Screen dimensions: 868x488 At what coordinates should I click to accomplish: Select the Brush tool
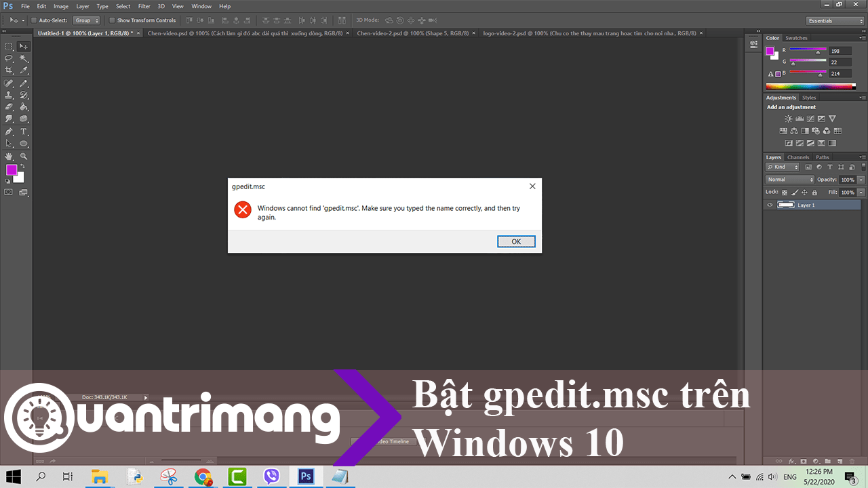[x=24, y=83]
